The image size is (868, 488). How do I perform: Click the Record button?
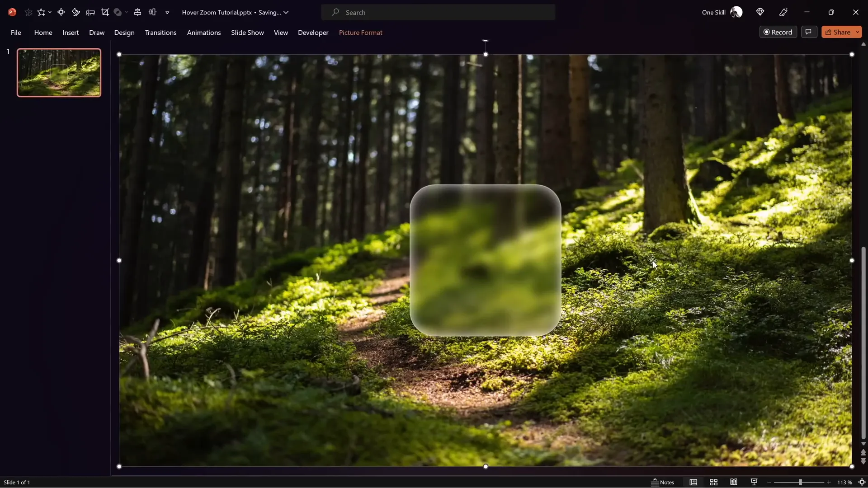[778, 32]
